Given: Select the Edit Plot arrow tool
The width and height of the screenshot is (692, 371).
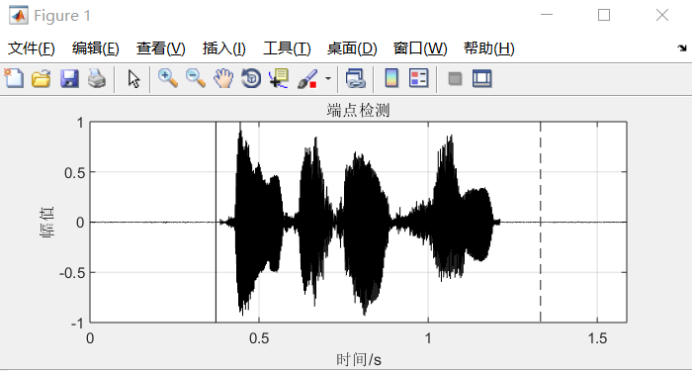Looking at the screenshot, I should pyautogui.click(x=133, y=79).
